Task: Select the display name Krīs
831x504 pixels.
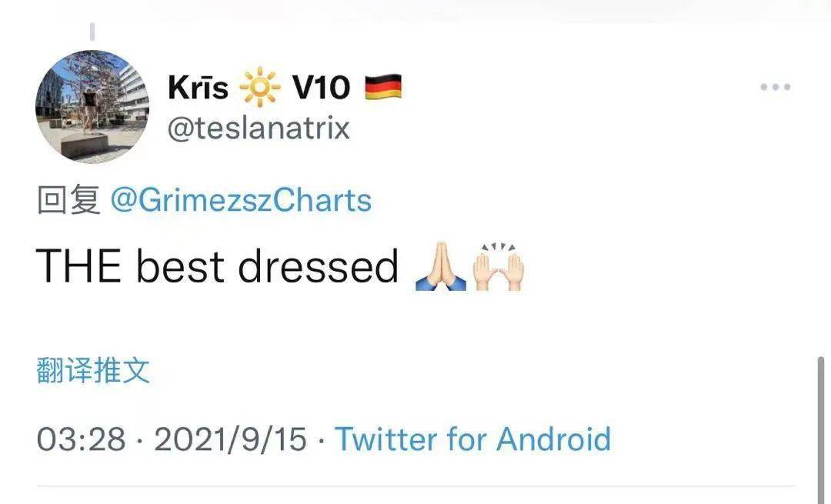Action: coord(198,89)
